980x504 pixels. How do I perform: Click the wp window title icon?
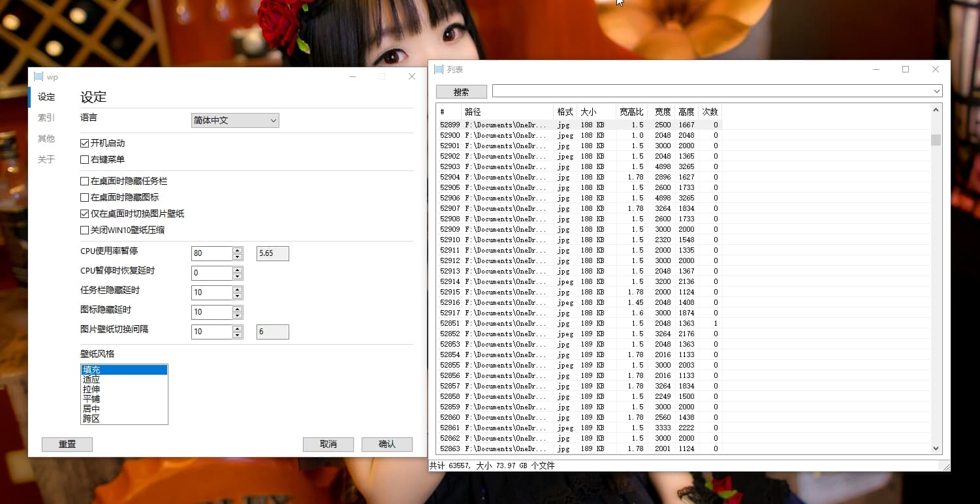(39, 76)
